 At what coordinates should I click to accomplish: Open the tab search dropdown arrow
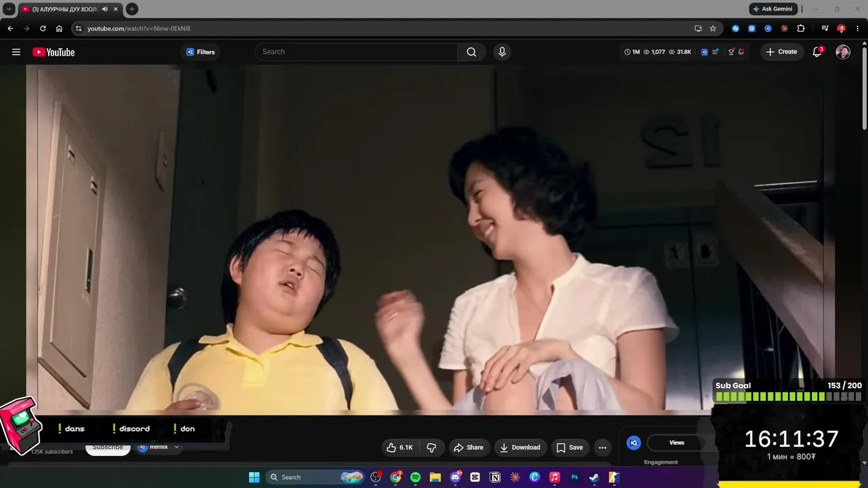9,9
